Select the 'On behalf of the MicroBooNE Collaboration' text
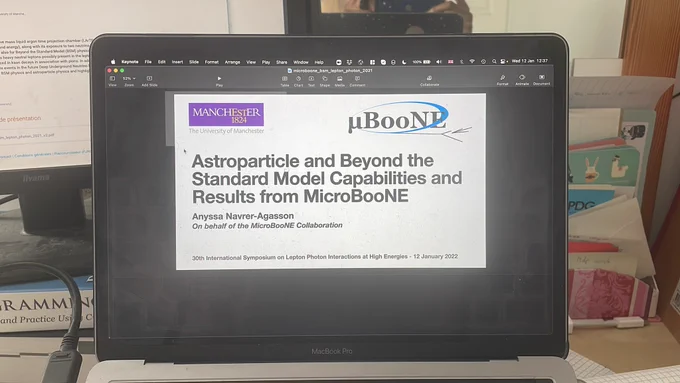This screenshot has width=680, height=383. [x=267, y=226]
